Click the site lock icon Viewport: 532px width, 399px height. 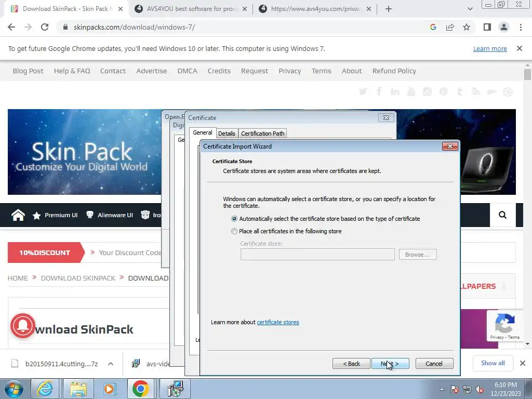65,27
